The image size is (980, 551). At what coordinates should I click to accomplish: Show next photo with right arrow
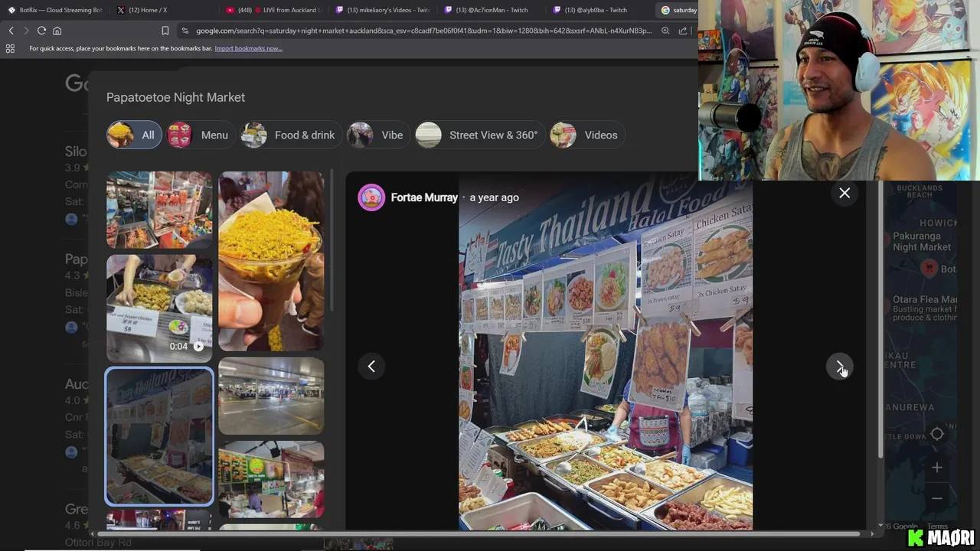(840, 366)
